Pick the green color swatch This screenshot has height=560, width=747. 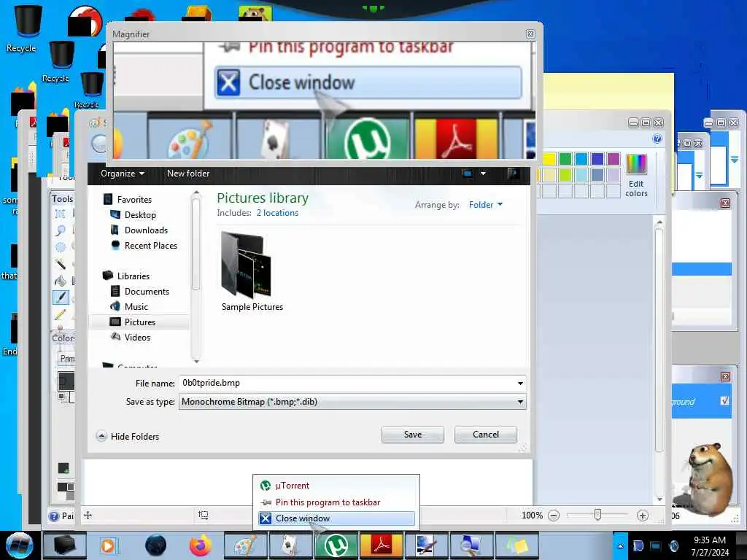(x=565, y=158)
